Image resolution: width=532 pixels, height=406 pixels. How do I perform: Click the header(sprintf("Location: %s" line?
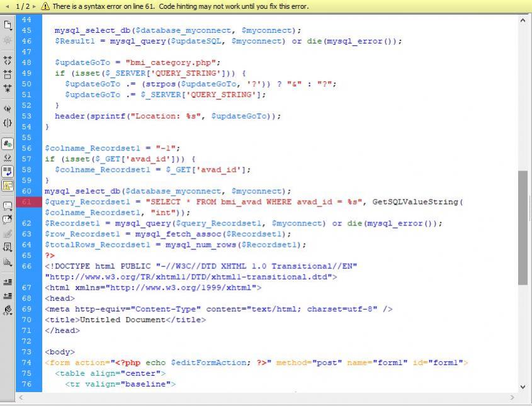click(x=168, y=116)
